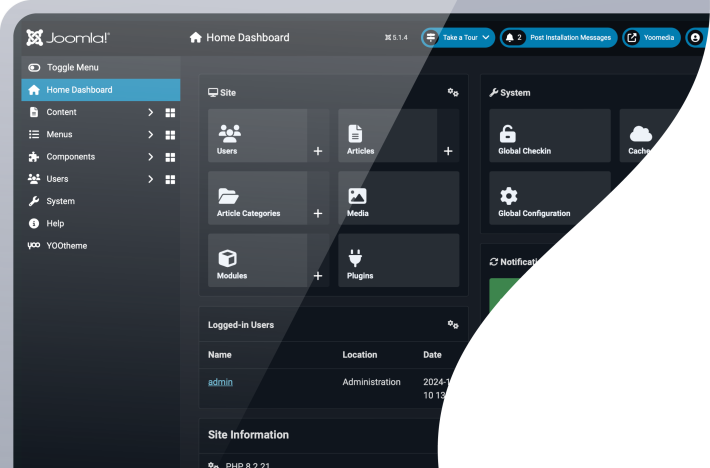This screenshot has height=468, width=710.
Task: Click the Location column header
Action: point(360,355)
